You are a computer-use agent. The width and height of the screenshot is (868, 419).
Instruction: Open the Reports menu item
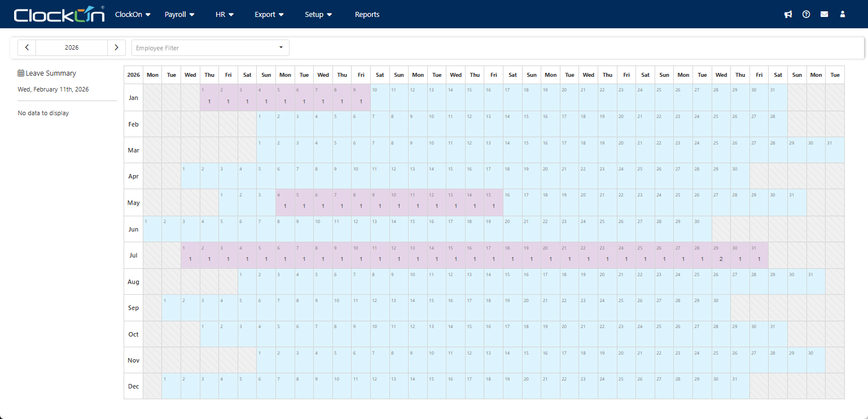pos(367,15)
